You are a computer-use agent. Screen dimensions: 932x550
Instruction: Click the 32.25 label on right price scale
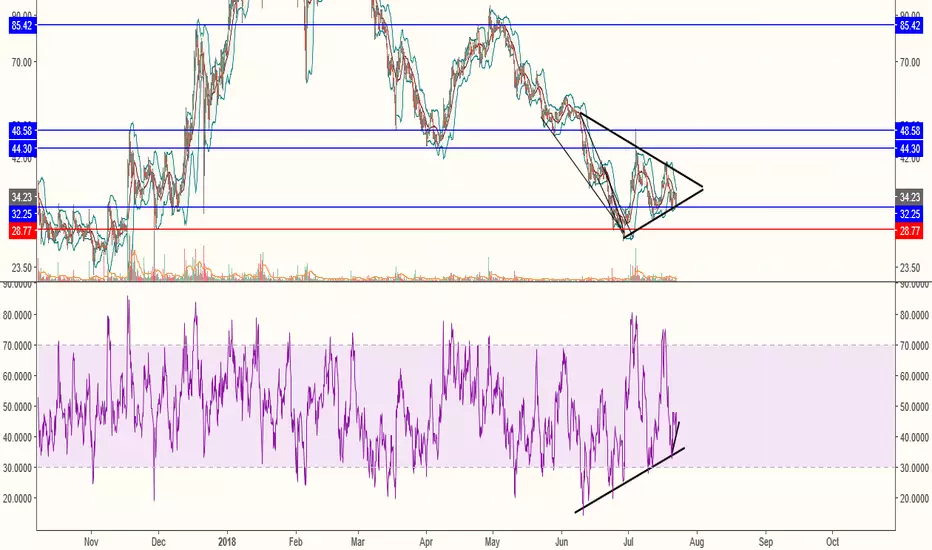pyautogui.click(x=909, y=213)
